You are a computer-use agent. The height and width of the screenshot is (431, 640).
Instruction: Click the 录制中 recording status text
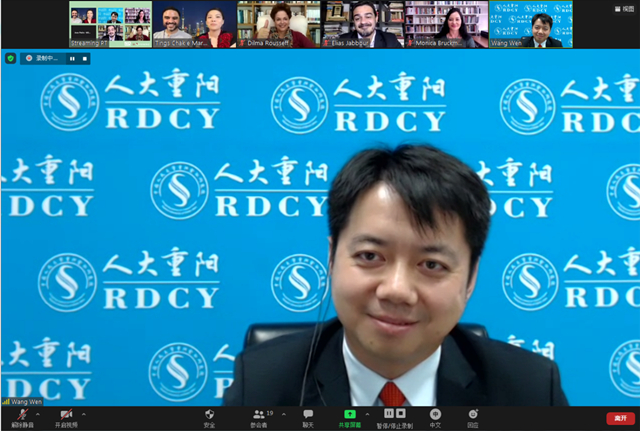tap(47, 58)
